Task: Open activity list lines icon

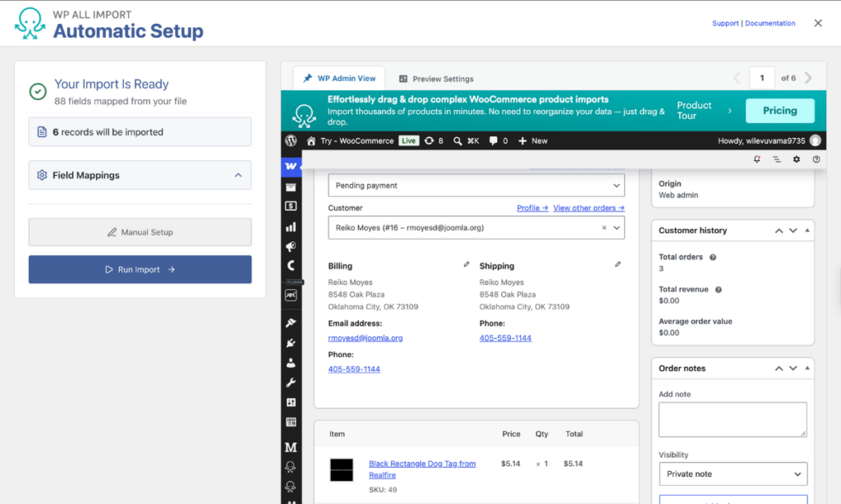Action: [x=777, y=159]
